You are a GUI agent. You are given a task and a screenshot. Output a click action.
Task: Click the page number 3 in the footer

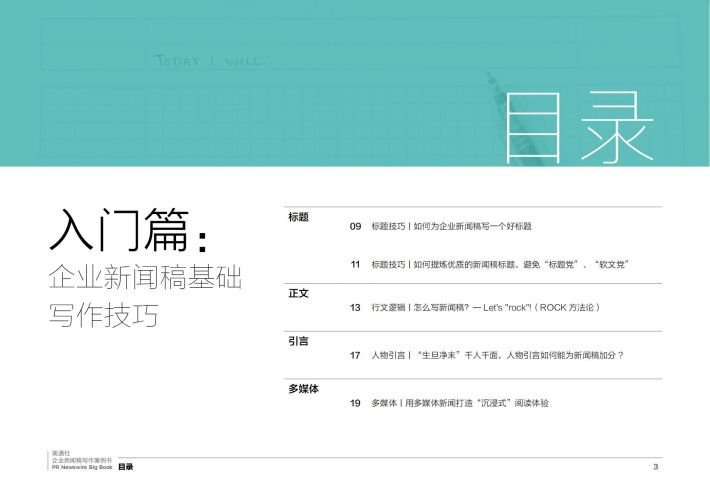(x=654, y=467)
